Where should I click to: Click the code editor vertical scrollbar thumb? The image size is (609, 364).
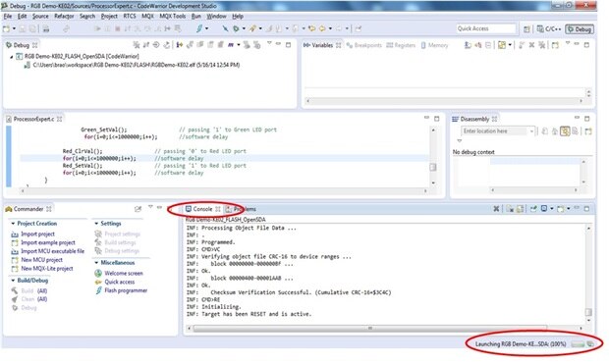[433, 167]
